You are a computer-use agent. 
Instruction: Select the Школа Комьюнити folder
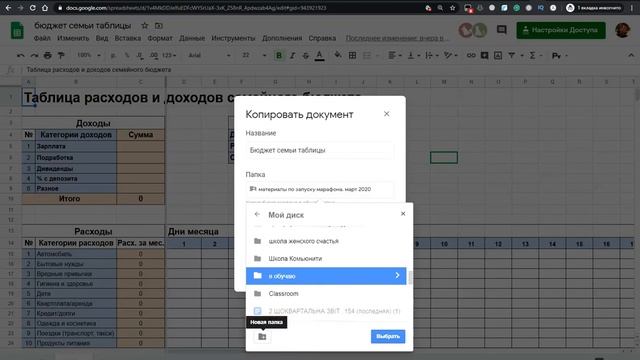point(326,258)
